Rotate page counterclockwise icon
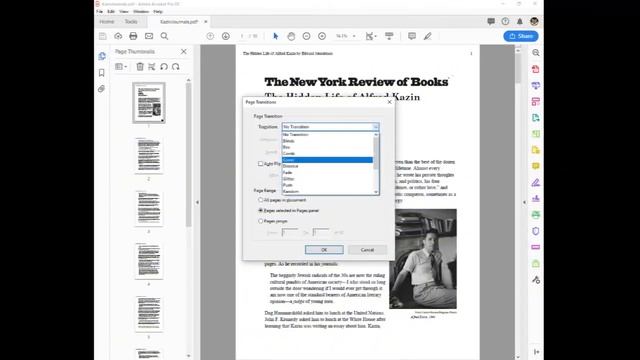The image size is (640, 360). point(164,67)
